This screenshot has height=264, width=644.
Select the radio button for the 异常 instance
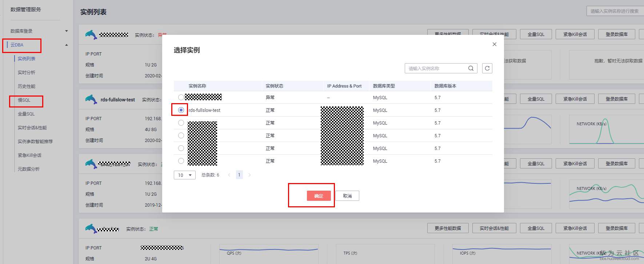[181, 97]
